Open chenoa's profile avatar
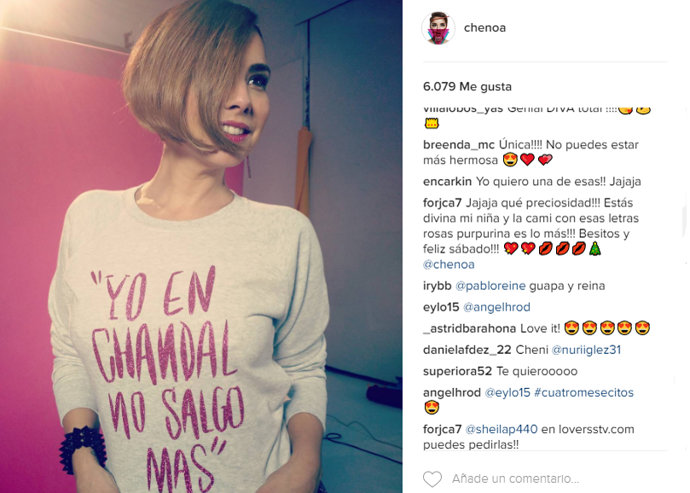Screen dimensions: 690x493 (x=438, y=28)
